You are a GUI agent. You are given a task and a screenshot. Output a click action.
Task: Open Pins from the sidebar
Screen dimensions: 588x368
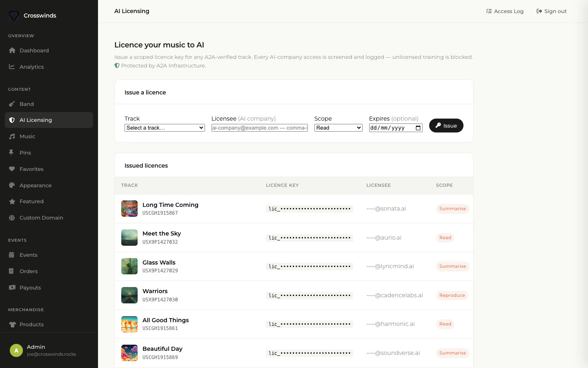pos(49,153)
